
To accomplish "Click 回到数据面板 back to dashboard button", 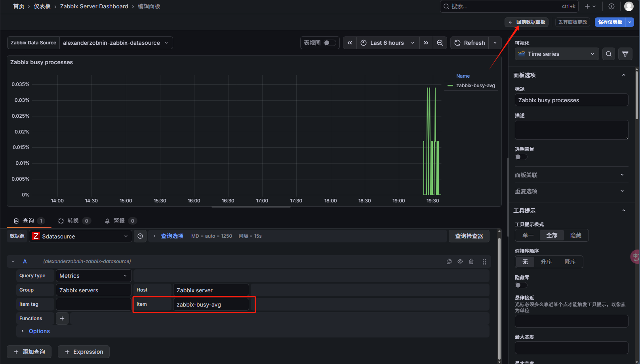I will click(527, 22).
